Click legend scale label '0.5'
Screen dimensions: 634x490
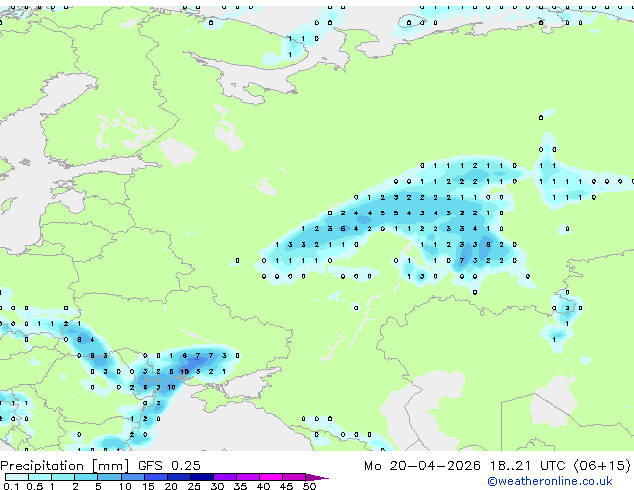34,486
